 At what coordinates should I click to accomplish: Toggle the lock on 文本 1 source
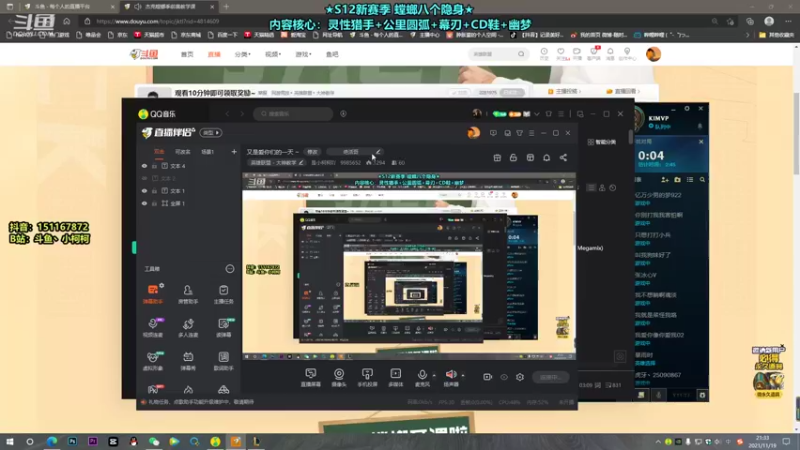(x=154, y=191)
